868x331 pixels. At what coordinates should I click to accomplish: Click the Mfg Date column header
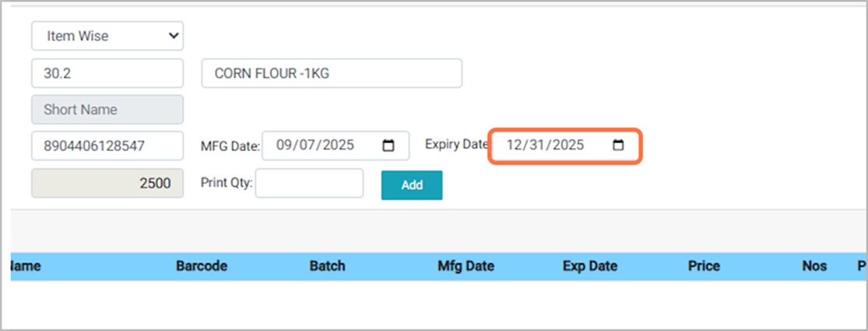coord(466,266)
